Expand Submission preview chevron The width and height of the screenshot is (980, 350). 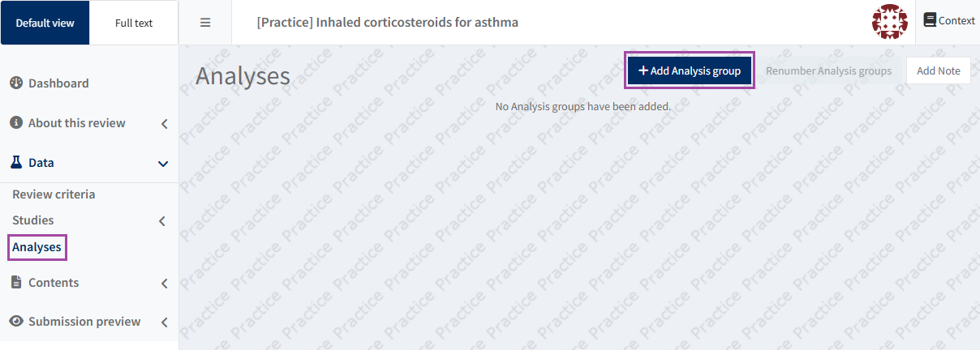click(x=164, y=322)
